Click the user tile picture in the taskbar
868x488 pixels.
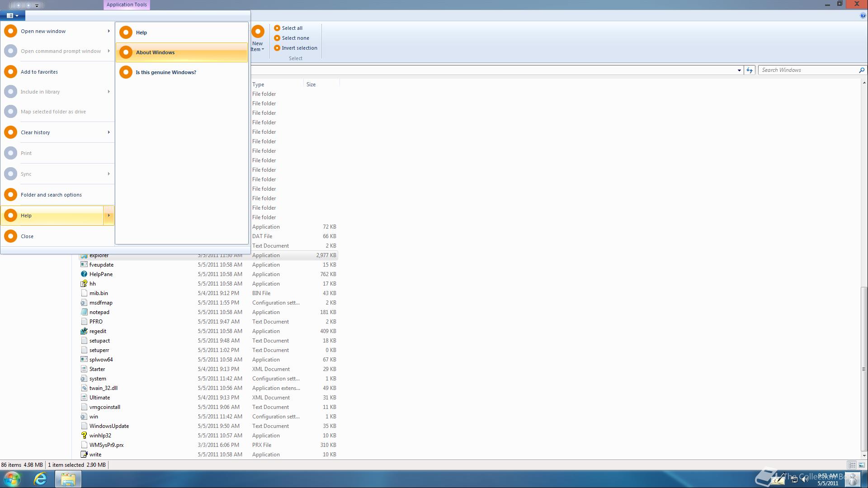click(852, 479)
